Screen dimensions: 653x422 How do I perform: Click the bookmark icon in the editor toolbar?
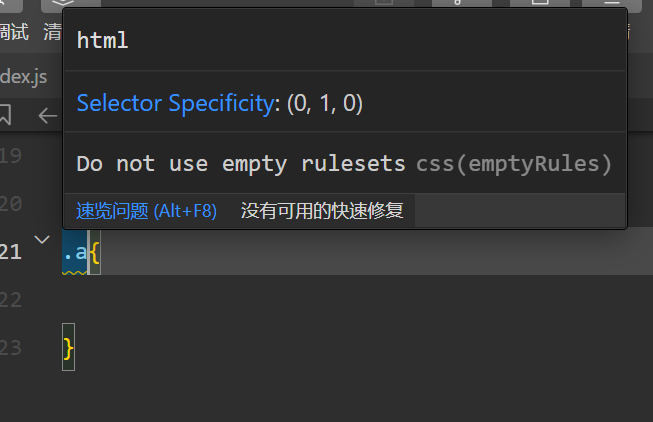pyautogui.click(x=5, y=114)
